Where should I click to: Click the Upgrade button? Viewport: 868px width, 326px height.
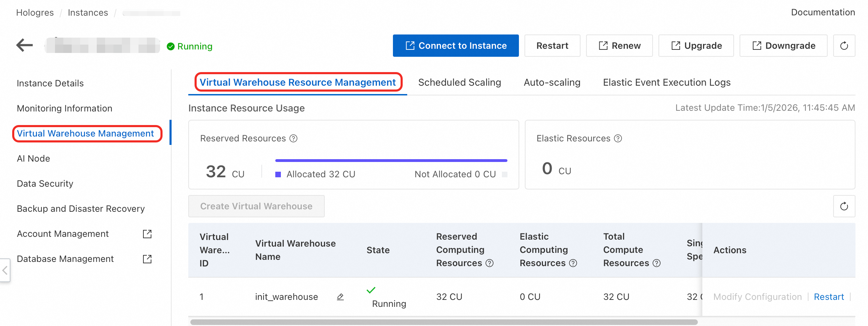696,46
